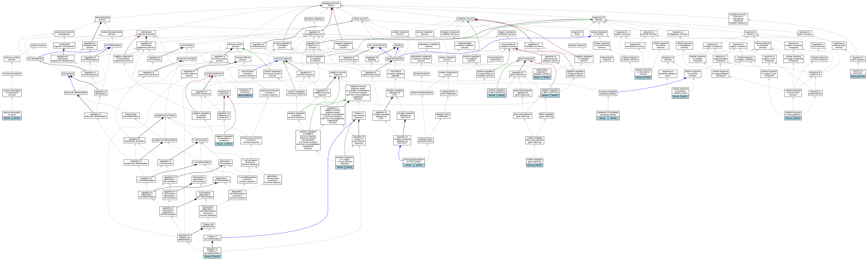Image resolution: width=868 pixels, height=260 pixels.
Task: Select the 'leukocyte differentiation' node
Action: (76, 93)
